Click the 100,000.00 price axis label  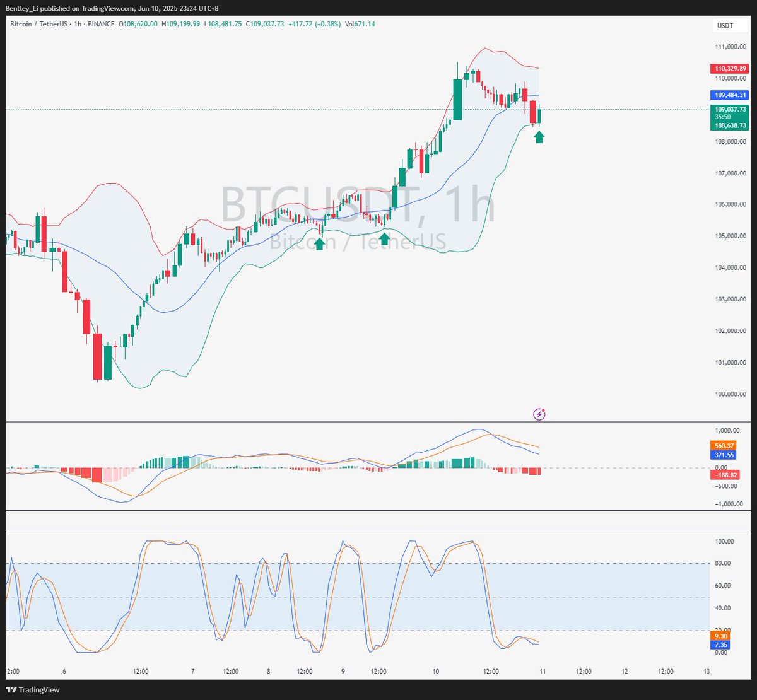click(x=730, y=394)
